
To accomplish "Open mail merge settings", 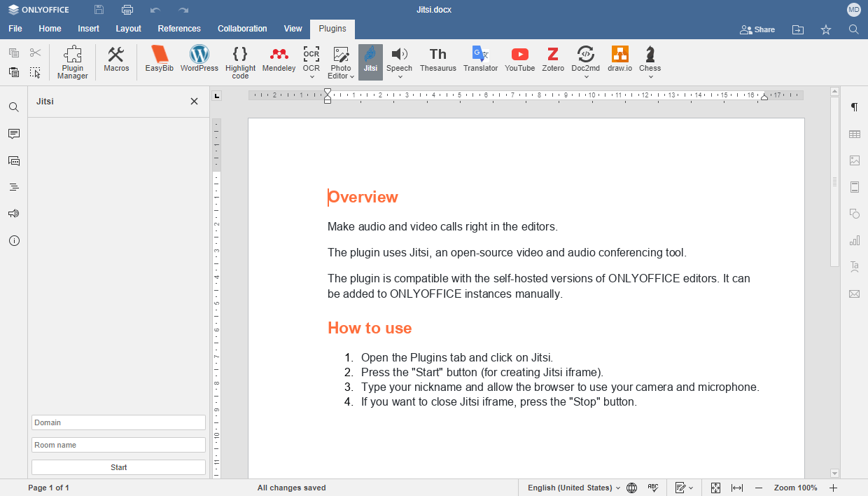I will click(854, 294).
